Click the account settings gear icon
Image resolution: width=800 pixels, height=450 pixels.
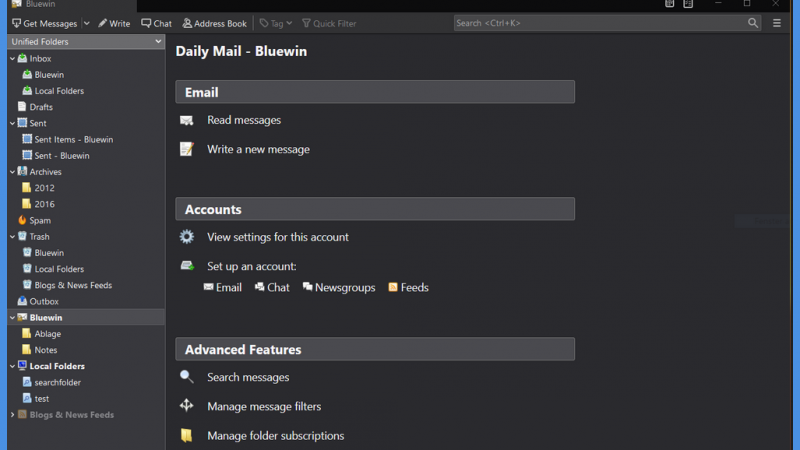tap(187, 237)
